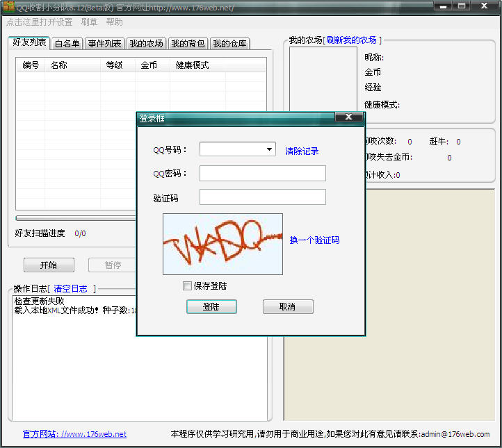Image resolution: width=502 pixels, height=448 pixels.
Task: Switch to the 我的农场 tab
Action: [146, 44]
